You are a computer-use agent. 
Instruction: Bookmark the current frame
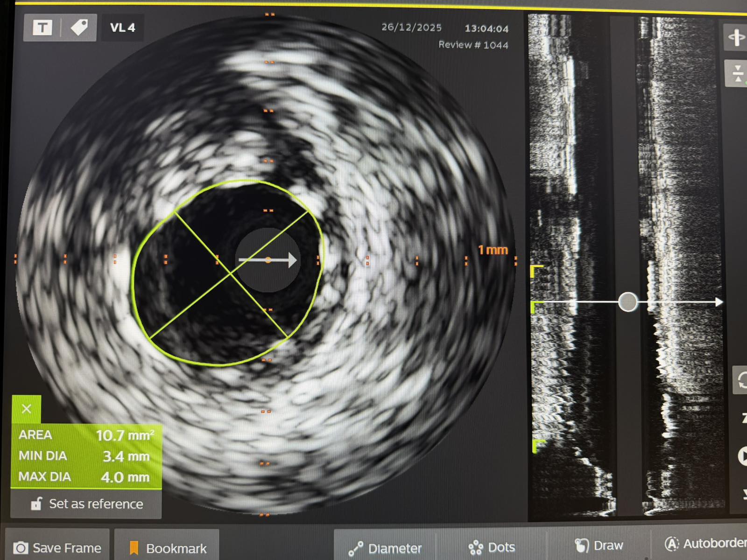pos(167,548)
